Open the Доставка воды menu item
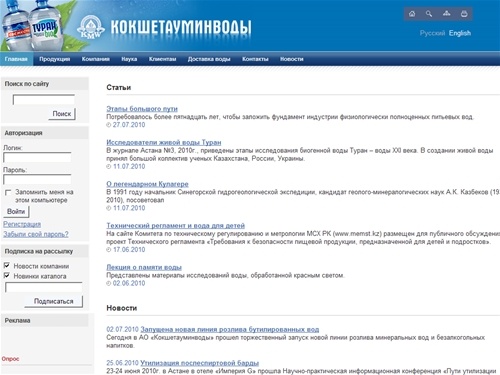The image size is (500, 375). click(209, 59)
